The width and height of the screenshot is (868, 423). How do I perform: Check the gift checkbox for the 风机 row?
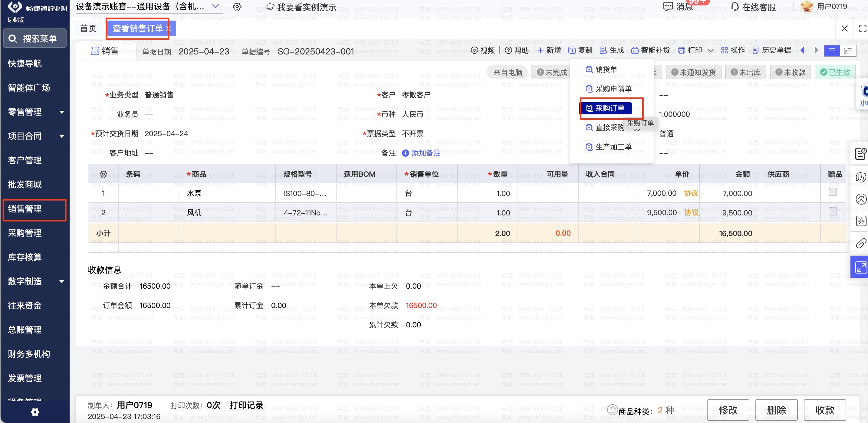[x=833, y=211]
